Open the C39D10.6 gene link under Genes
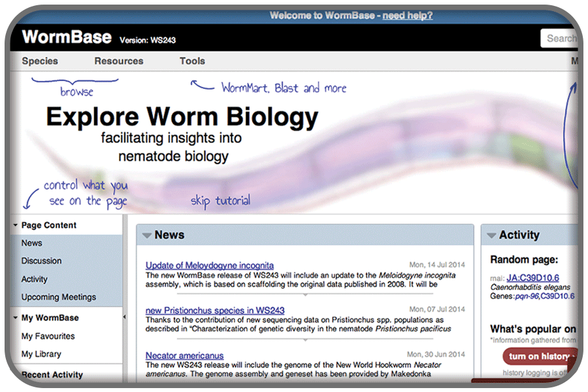This screenshot has height=392, width=588. click(x=557, y=297)
